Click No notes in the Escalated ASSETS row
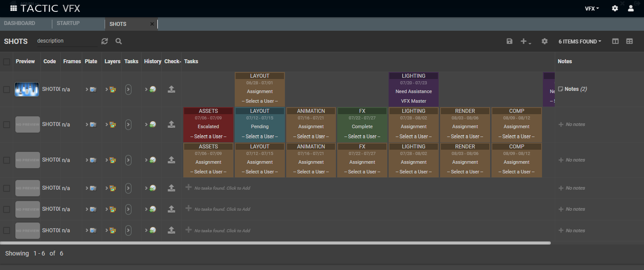This screenshot has height=270, width=644. (575, 125)
